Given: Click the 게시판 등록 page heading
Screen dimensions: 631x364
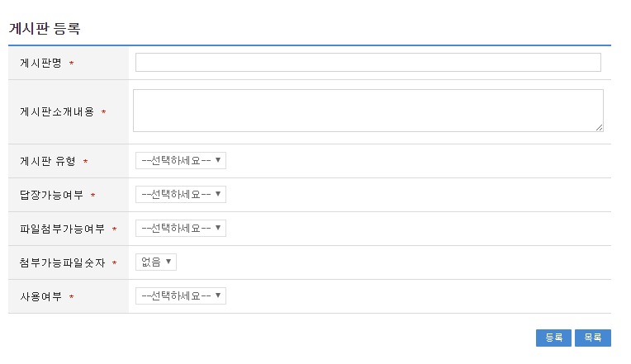Looking at the screenshot, I should click(44, 28).
